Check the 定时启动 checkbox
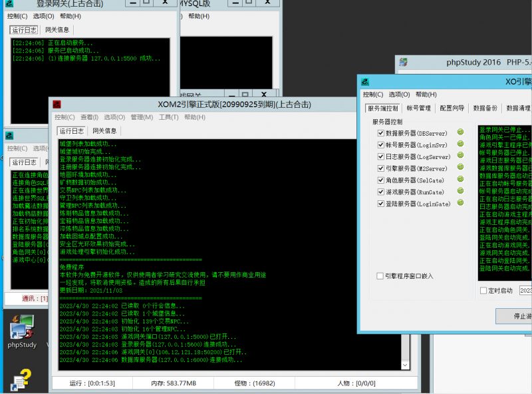532x394 pixels. coord(482,291)
